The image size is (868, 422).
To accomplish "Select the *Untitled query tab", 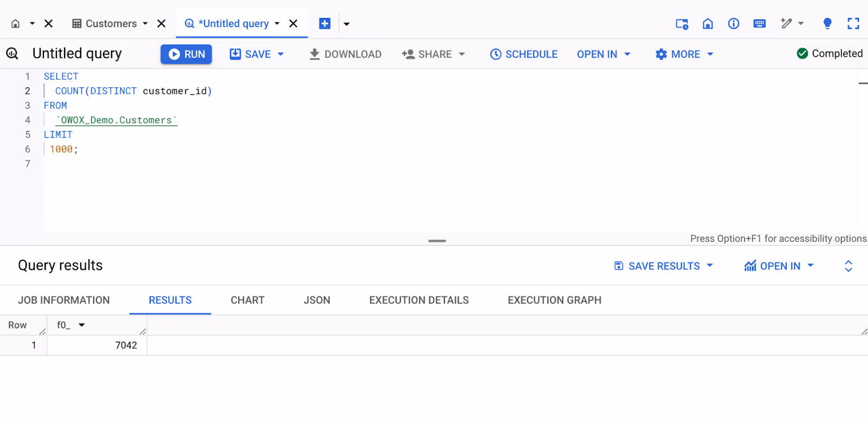I will [227, 24].
